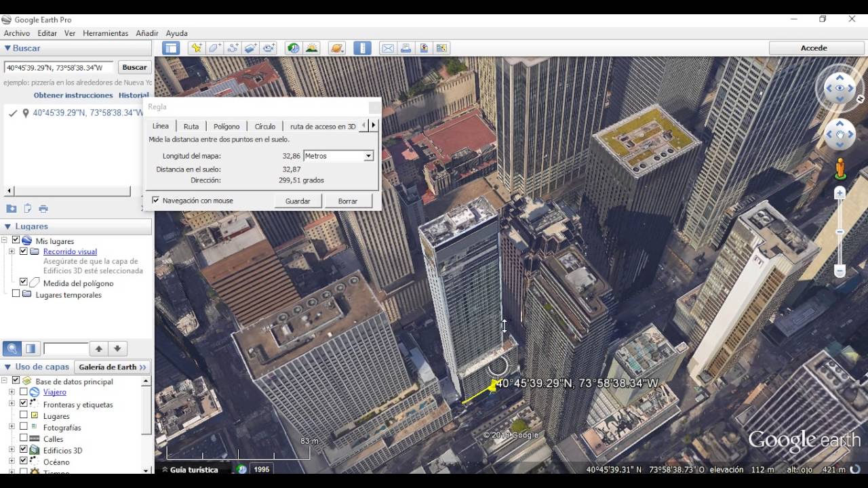The image size is (868, 488).
Task: Click the copy to My Places icon
Action: [28, 209]
